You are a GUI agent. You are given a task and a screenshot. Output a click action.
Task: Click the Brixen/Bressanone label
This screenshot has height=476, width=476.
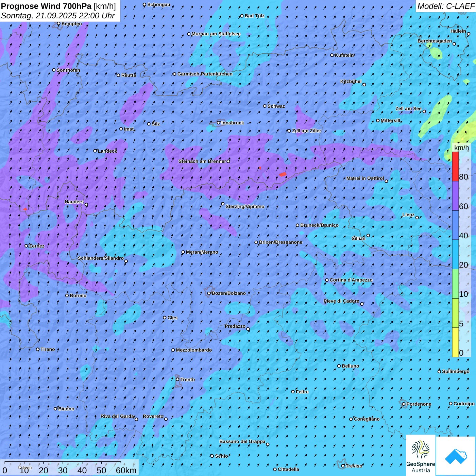point(280,242)
